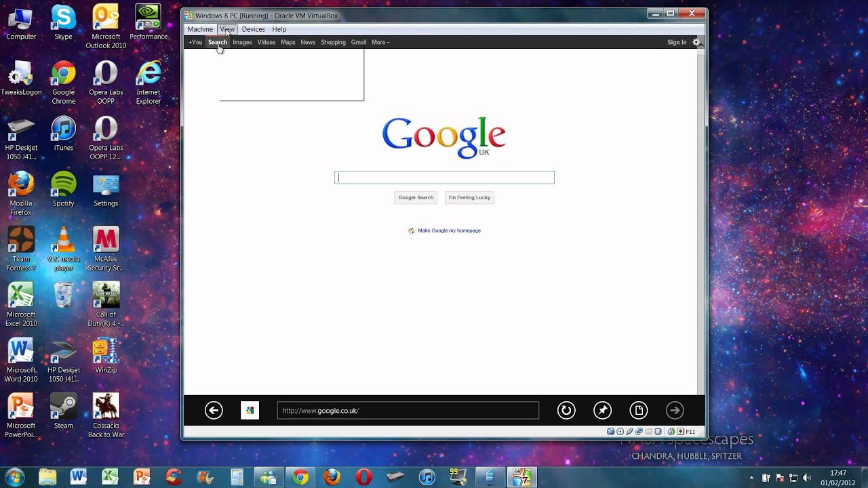The image size is (868, 488).
Task: Click the VM window vertical scrollbar
Action: coord(701,214)
